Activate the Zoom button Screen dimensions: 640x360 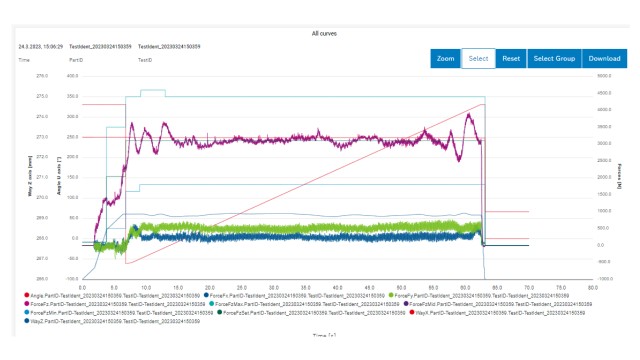click(445, 58)
